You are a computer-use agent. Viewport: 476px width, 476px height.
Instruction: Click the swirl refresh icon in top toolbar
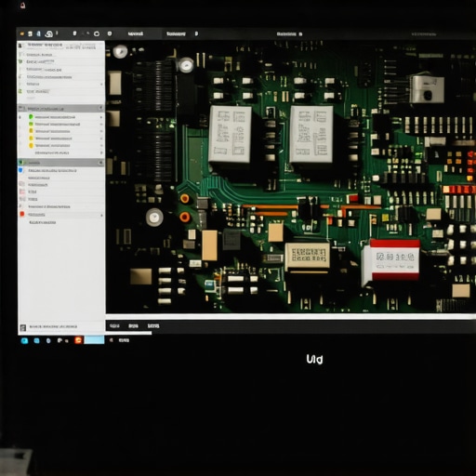(x=49, y=33)
